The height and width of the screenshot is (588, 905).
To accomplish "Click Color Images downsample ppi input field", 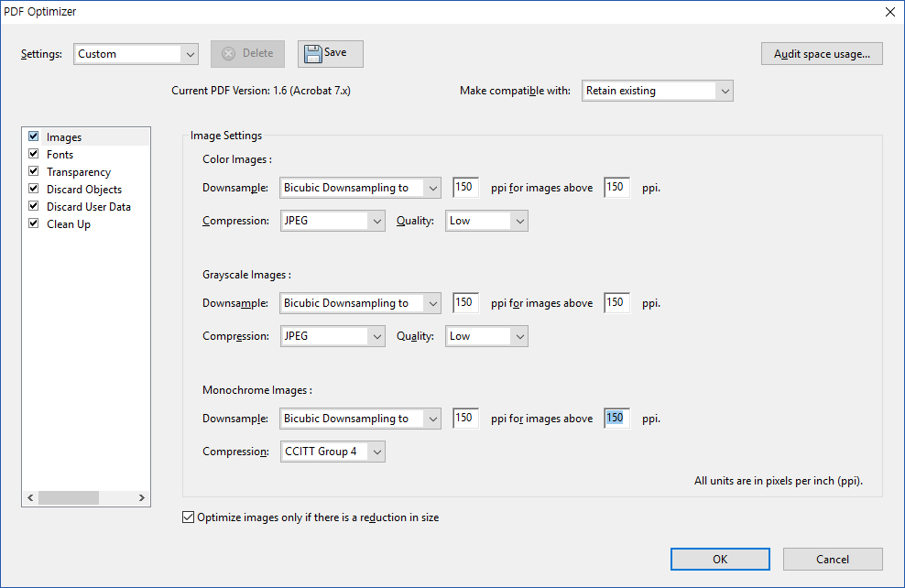I will [x=465, y=188].
